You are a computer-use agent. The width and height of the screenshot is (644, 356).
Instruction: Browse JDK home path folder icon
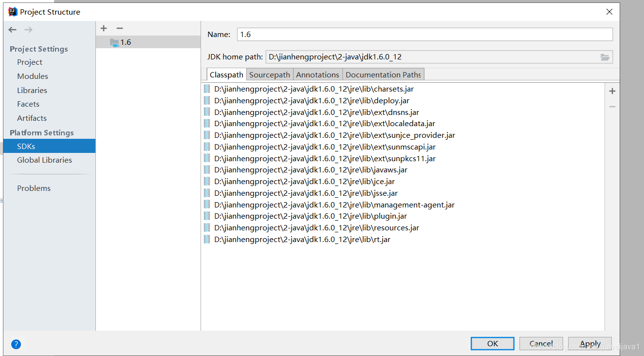click(x=605, y=57)
